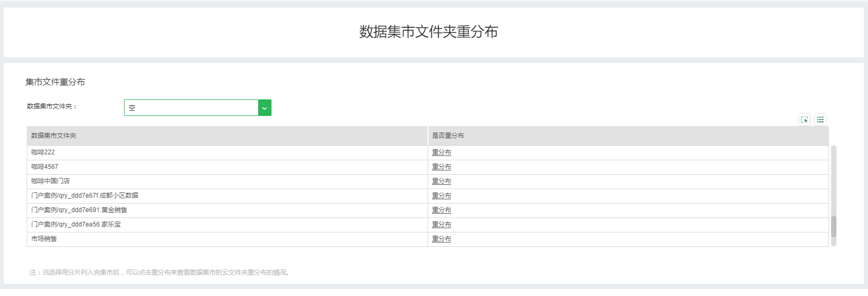Click the 数据集市文件夹 combo box field

click(x=191, y=108)
